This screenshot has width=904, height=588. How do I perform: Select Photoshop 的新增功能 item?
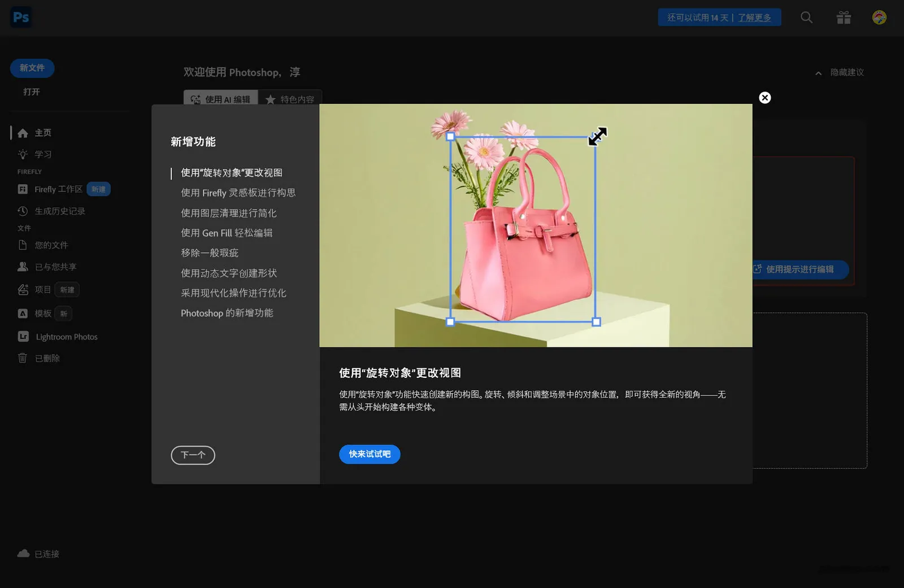[x=227, y=313]
